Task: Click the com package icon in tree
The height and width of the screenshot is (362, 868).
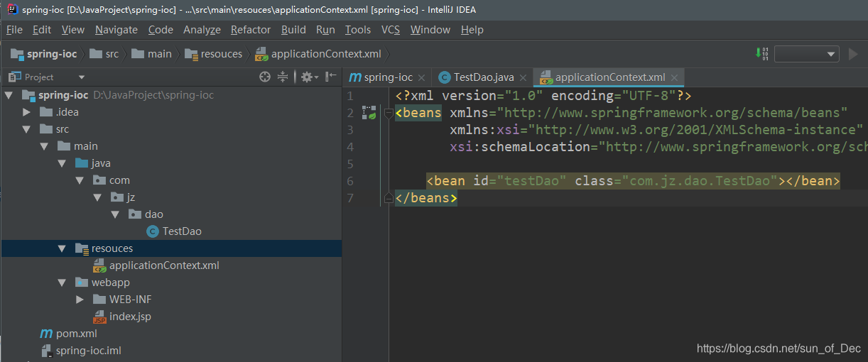Action: tap(99, 180)
